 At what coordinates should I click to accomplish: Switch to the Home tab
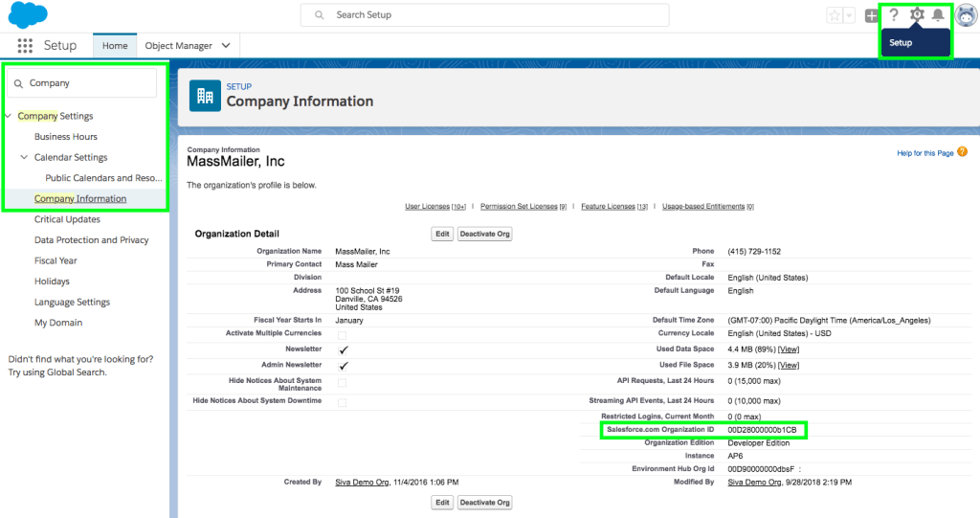[x=115, y=46]
